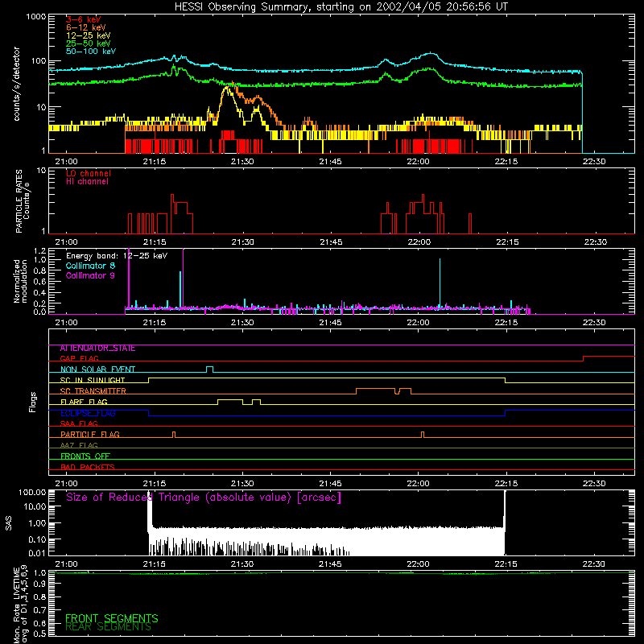Select the yellow 12-25 keV legend label

[89, 35]
